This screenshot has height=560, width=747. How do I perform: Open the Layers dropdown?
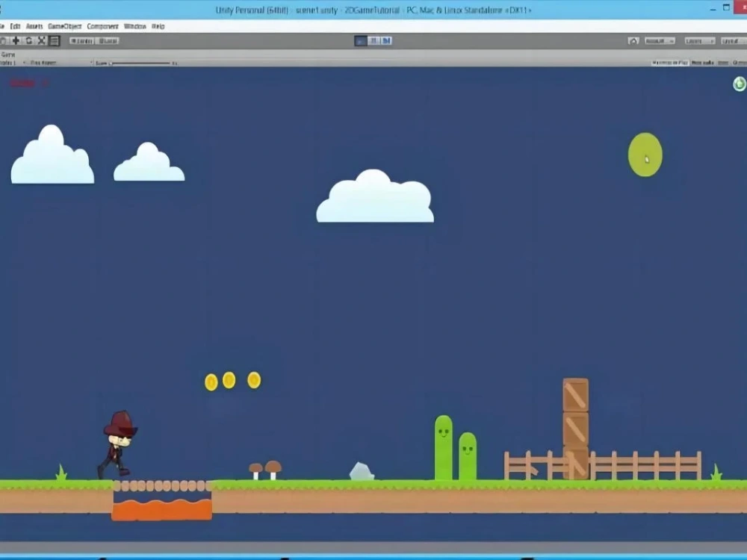click(698, 41)
